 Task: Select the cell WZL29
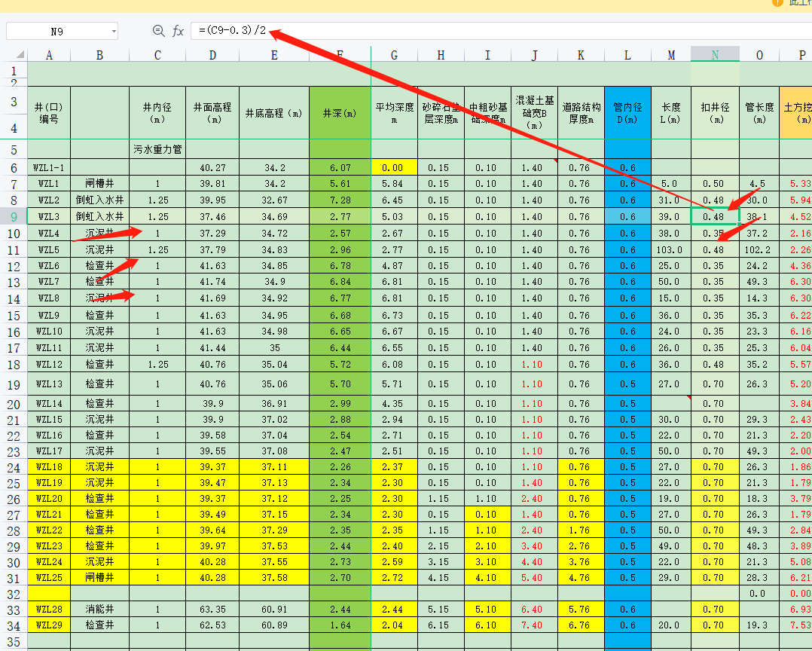[x=49, y=625]
